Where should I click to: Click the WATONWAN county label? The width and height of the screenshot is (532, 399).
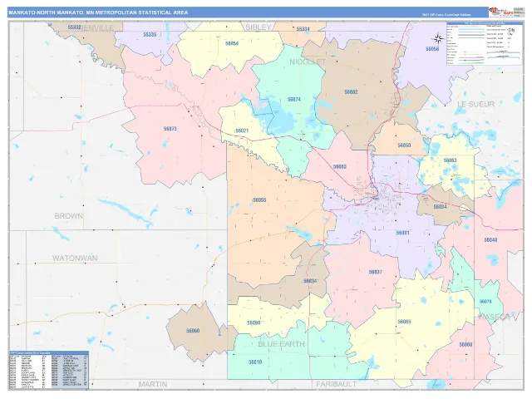point(75,258)
